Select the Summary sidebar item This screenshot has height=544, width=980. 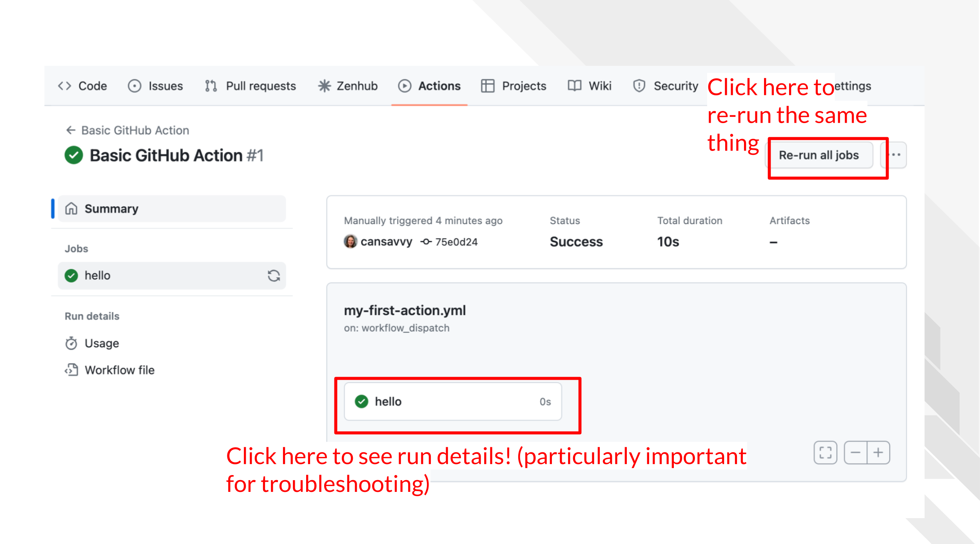tap(172, 209)
